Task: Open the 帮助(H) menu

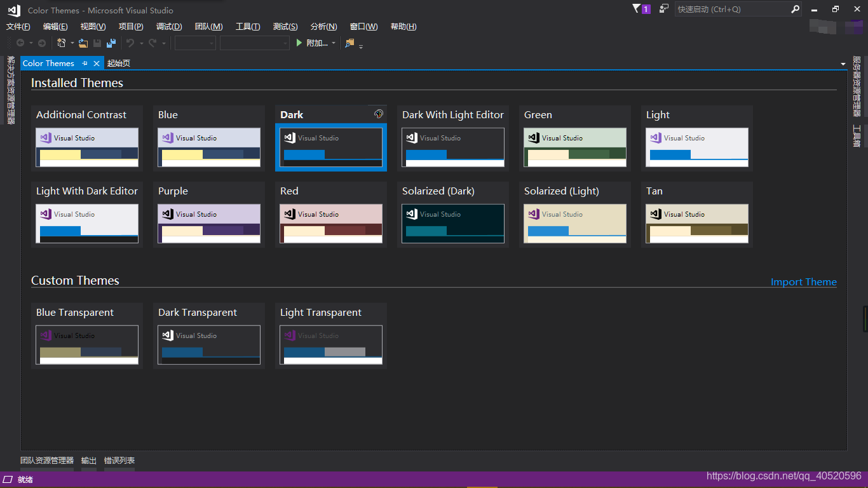Action: click(x=403, y=27)
